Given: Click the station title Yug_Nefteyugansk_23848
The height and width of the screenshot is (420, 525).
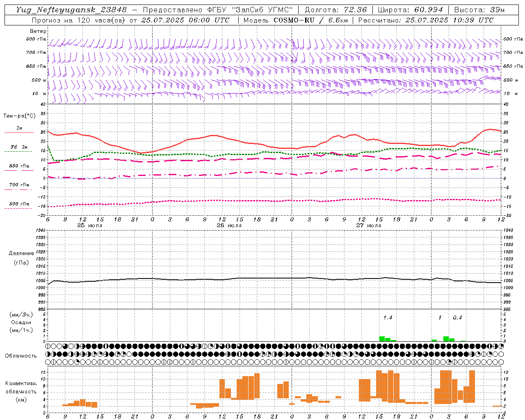Looking at the screenshot, I should coord(71,10).
